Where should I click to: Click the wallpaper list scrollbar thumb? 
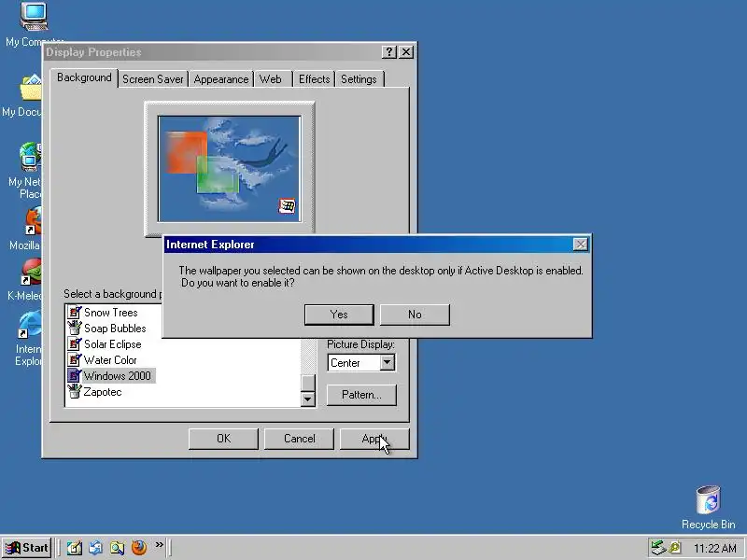[308, 383]
